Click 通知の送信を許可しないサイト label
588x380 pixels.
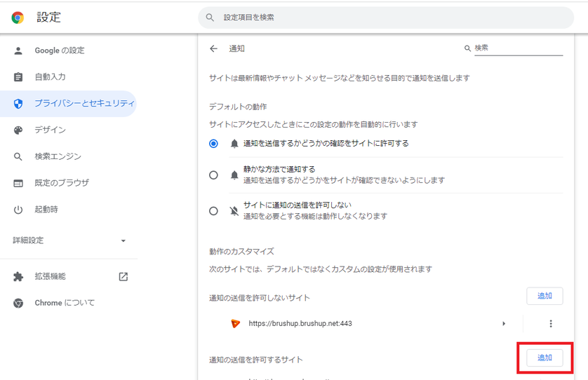[x=260, y=298]
